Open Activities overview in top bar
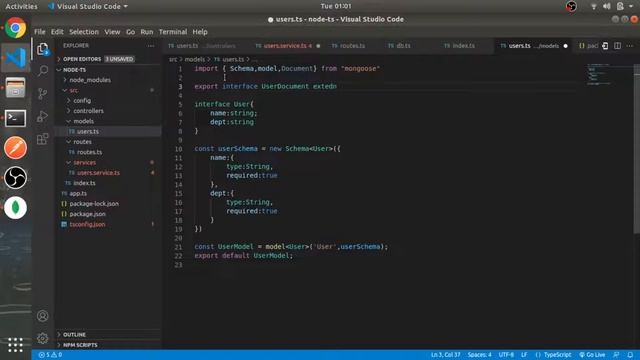The height and width of the screenshot is (360, 640). pyautogui.click(x=21, y=6)
